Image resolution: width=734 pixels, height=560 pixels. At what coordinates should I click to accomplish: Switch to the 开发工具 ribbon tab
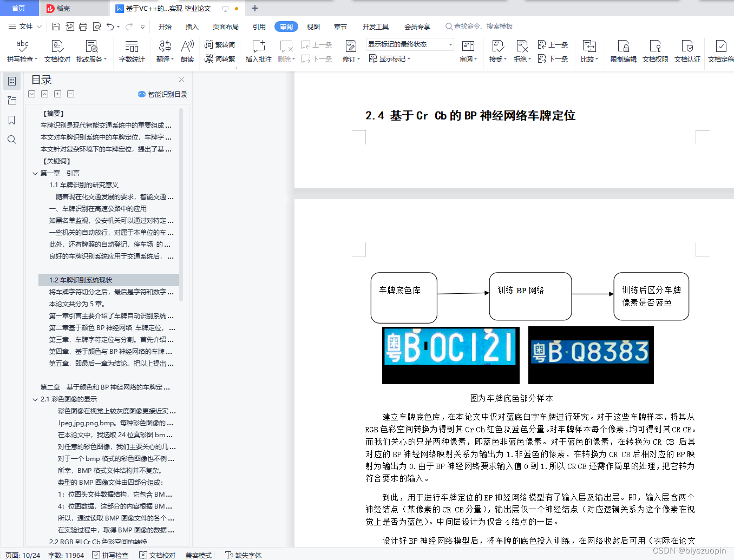tap(376, 27)
